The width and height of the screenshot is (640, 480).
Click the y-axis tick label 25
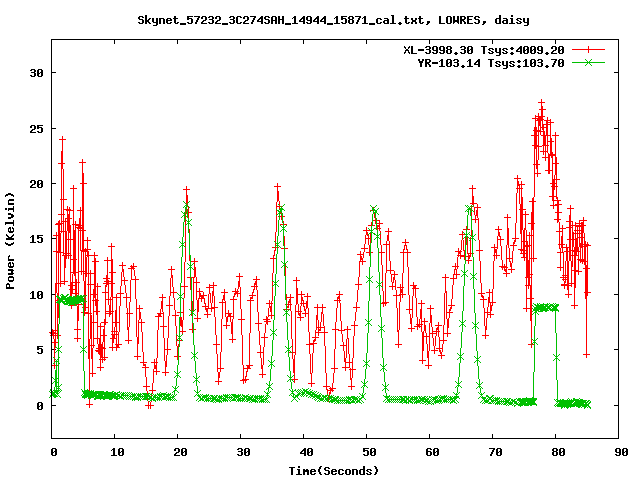pyautogui.click(x=36, y=129)
